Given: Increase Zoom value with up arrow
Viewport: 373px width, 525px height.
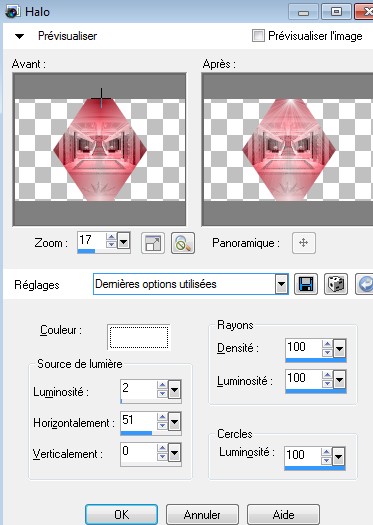Looking at the screenshot, I should pos(111,237).
